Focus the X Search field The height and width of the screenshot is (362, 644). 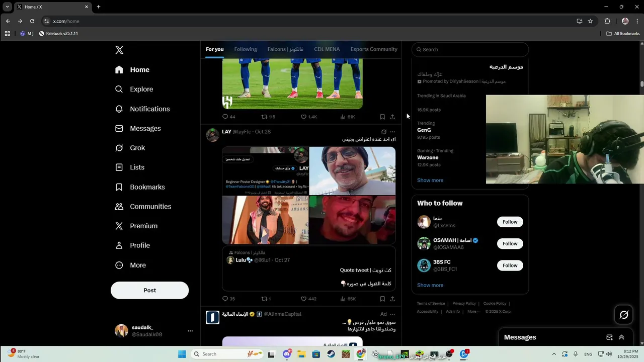tap(470, 49)
